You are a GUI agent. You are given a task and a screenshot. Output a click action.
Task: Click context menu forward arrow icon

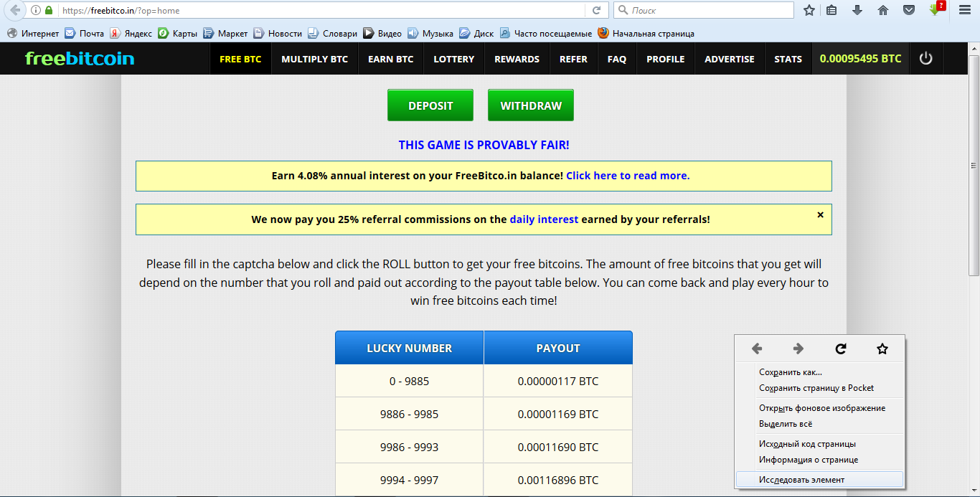798,349
